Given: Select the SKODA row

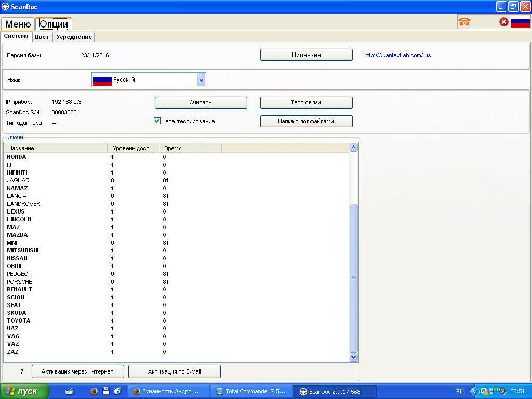Looking at the screenshot, I should pyautogui.click(x=177, y=313).
